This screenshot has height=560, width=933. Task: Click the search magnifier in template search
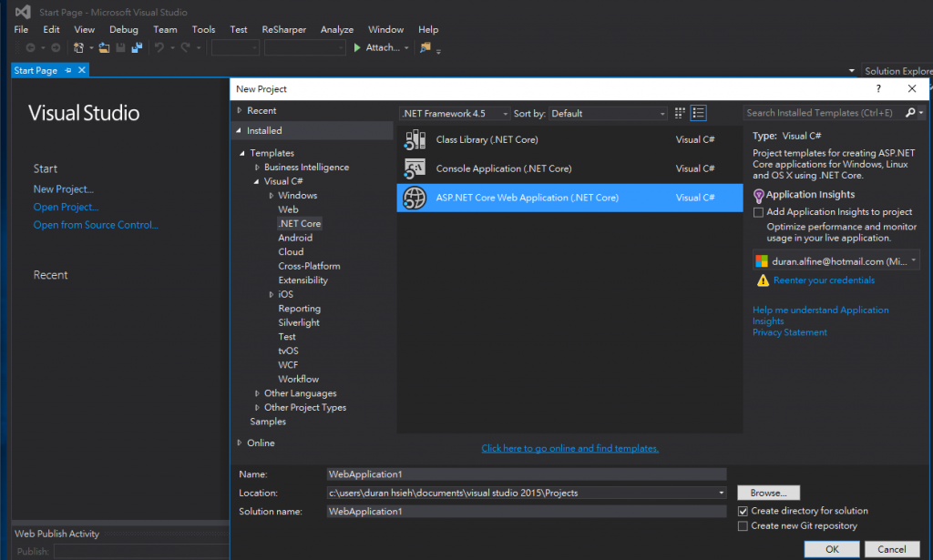tap(910, 113)
